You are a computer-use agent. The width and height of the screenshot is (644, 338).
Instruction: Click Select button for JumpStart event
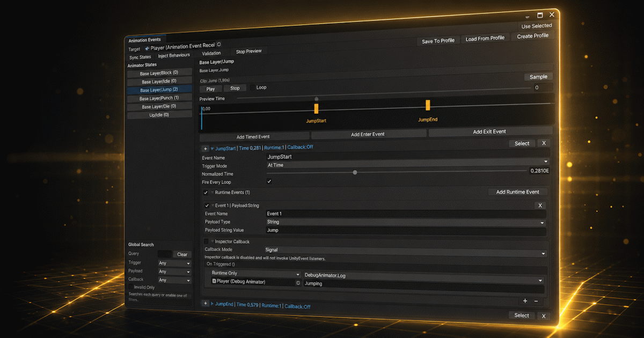click(522, 144)
